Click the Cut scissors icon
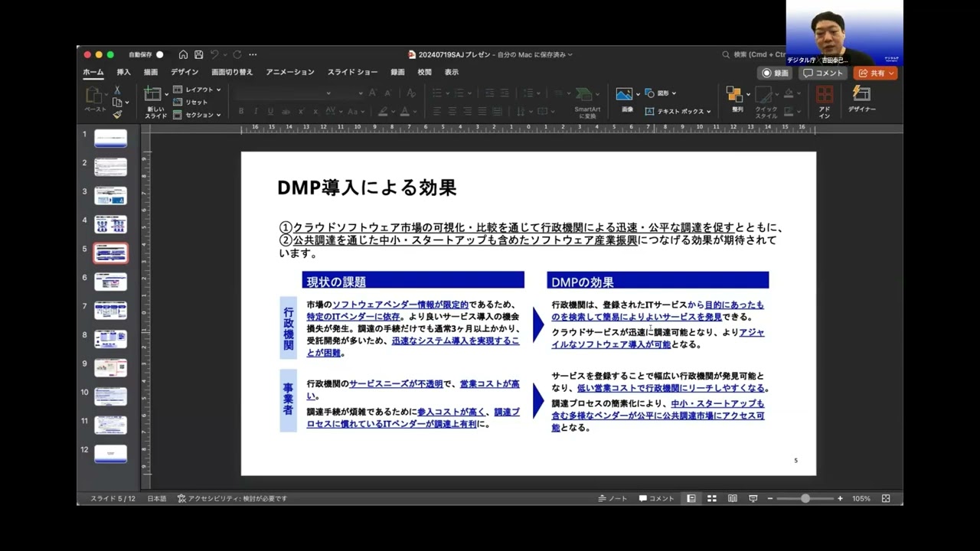Viewport: 980px width, 551px height. pyautogui.click(x=117, y=90)
